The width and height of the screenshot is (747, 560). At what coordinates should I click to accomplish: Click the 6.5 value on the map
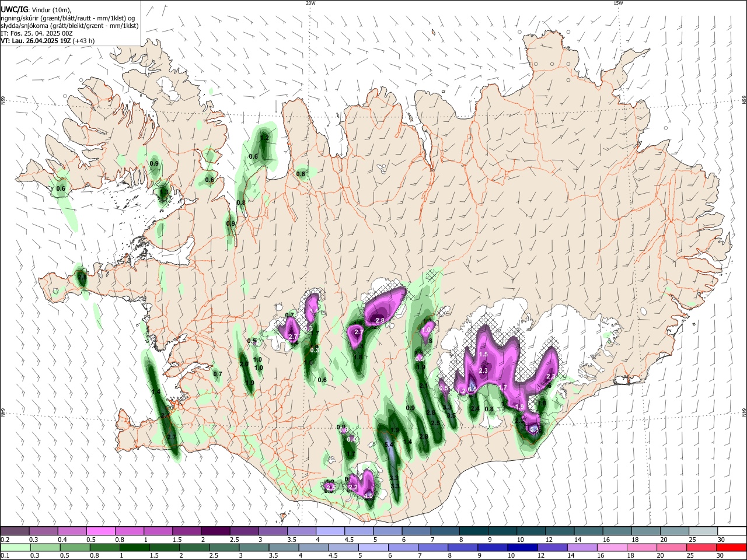tap(472, 389)
